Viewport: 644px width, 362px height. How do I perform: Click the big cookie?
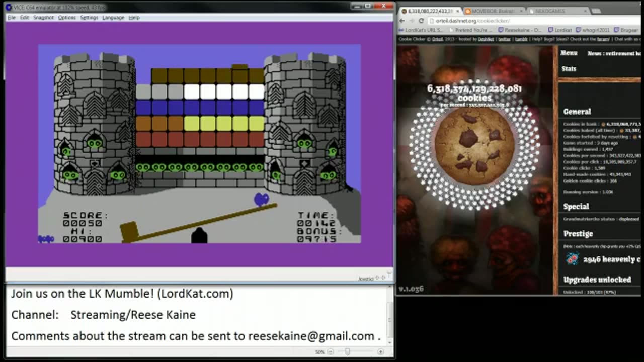[474, 146]
